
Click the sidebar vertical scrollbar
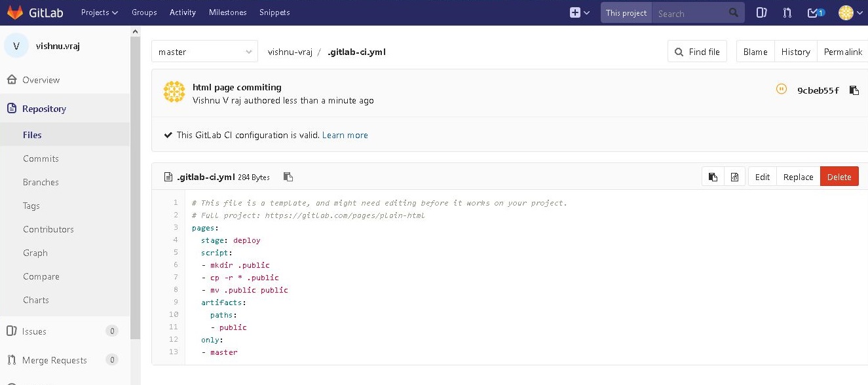coord(135,183)
